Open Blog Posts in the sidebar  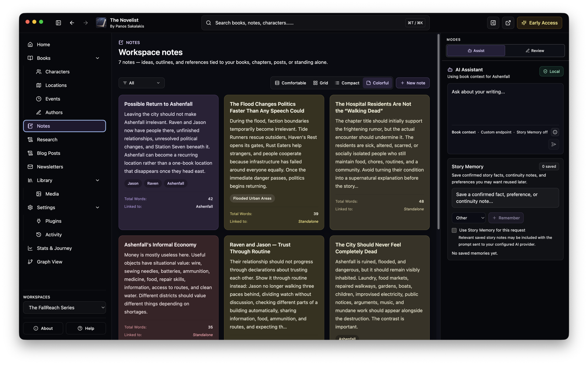[x=64, y=153]
